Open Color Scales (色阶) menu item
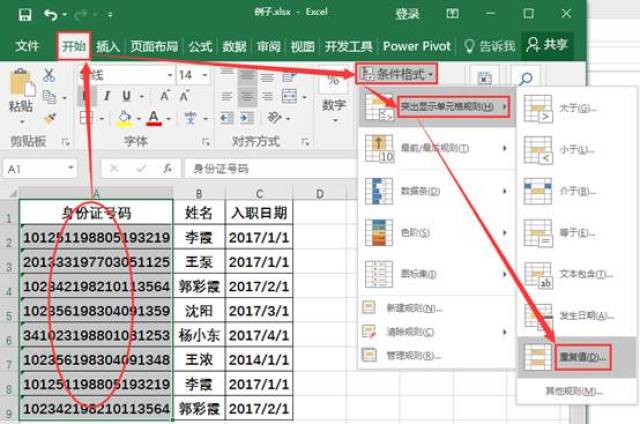The height and width of the screenshot is (424, 640). 436,233
